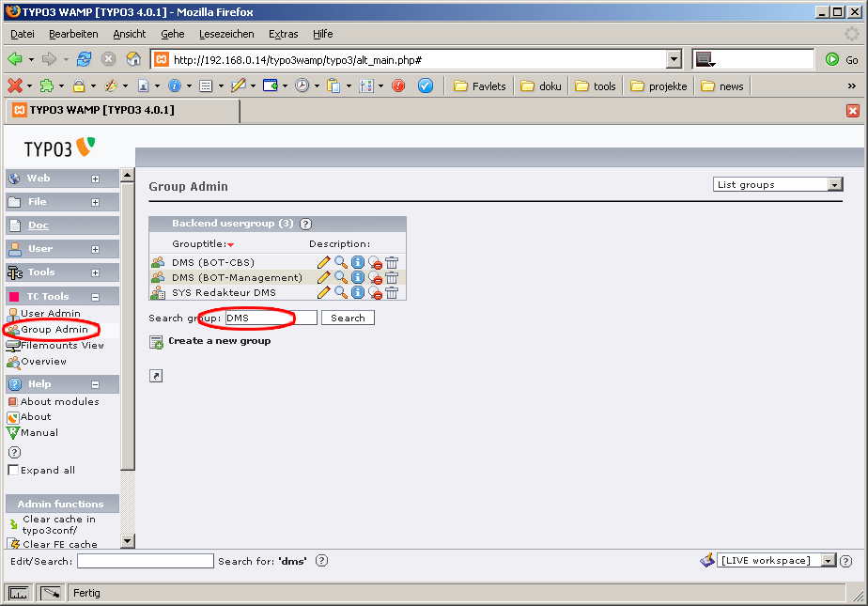Click the blue checkmark icon in the toolbar
The image size is (868, 606).
point(426,85)
